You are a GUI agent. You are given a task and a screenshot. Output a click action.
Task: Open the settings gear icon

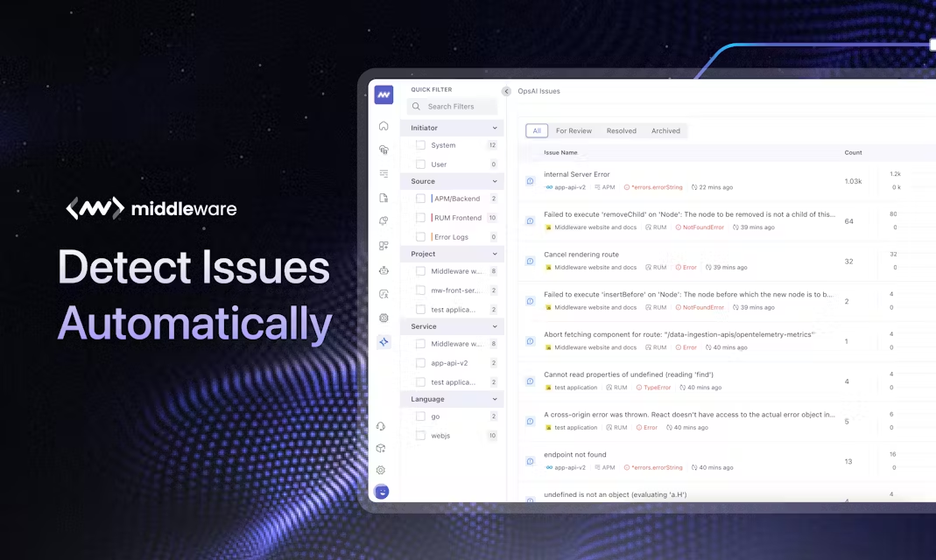pyautogui.click(x=381, y=470)
